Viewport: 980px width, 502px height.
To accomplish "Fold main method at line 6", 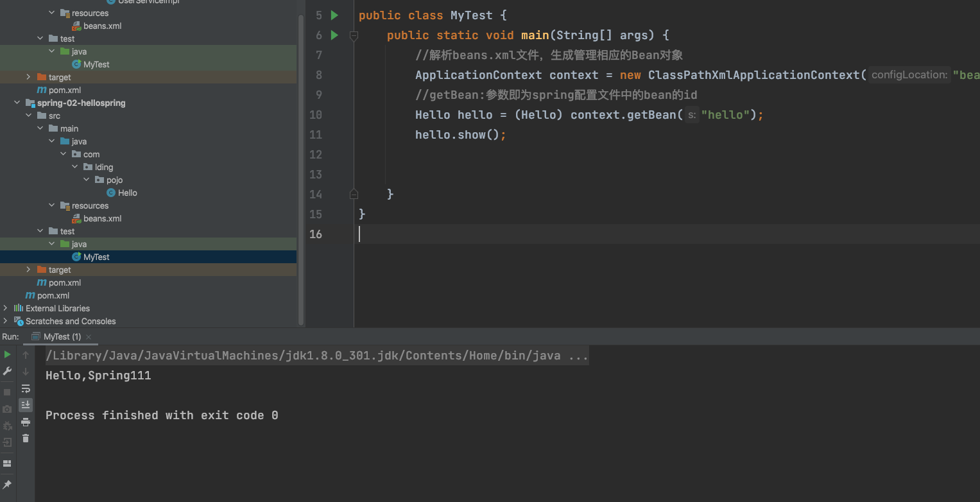I will tap(354, 36).
